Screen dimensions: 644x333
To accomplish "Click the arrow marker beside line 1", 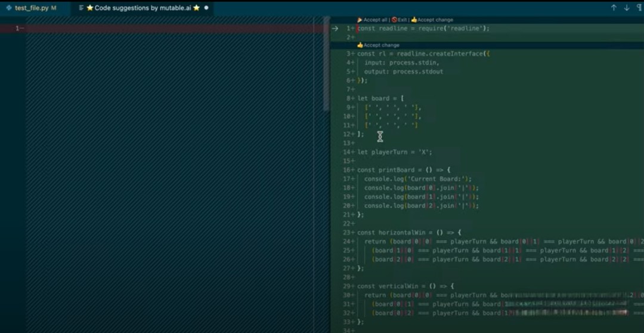I will coord(335,28).
